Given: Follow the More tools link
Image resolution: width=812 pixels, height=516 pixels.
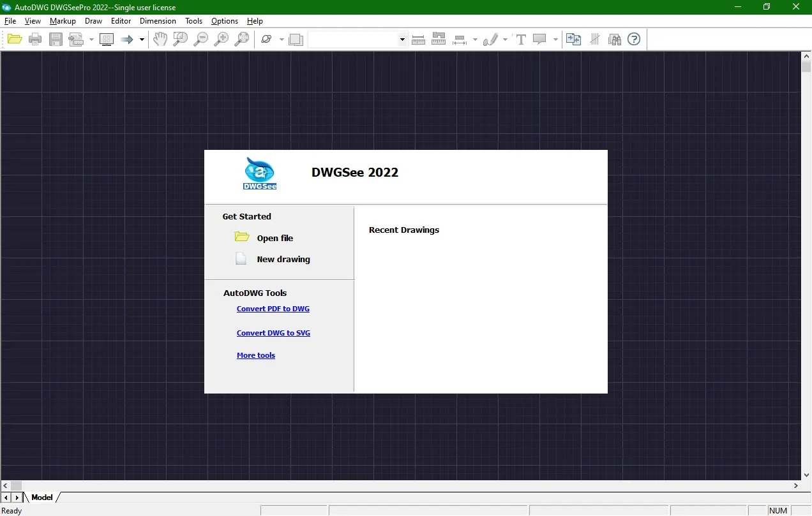Looking at the screenshot, I should pyautogui.click(x=256, y=355).
